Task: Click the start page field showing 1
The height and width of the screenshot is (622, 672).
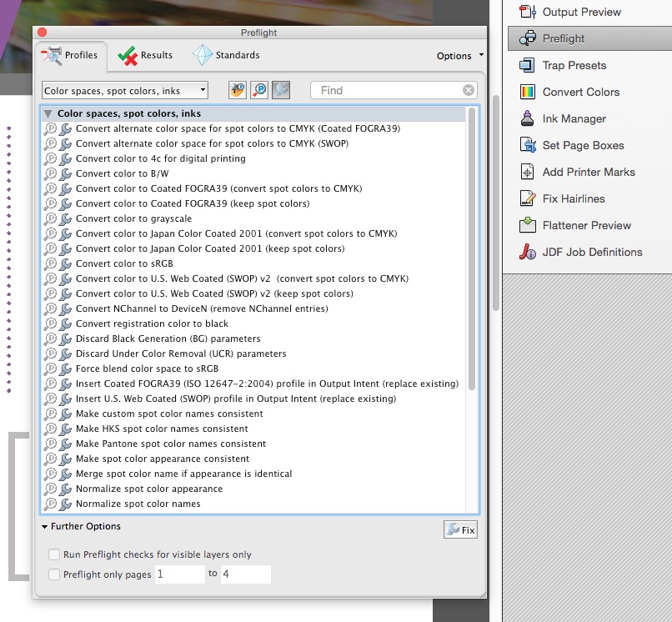Action: pyautogui.click(x=179, y=574)
